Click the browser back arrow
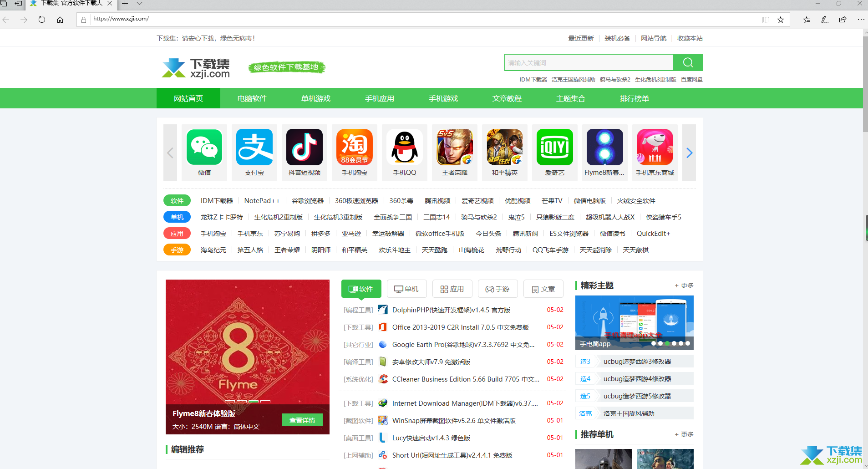This screenshot has height=469, width=868. 6,20
